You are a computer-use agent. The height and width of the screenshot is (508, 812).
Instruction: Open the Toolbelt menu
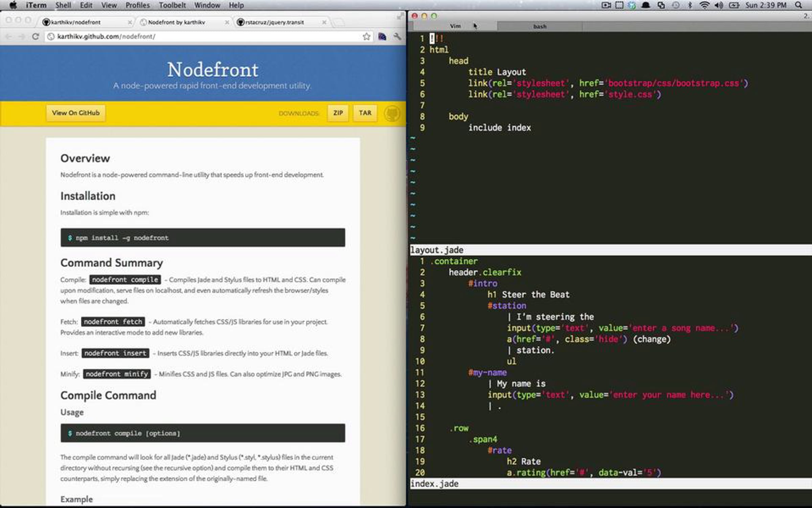[172, 5]
